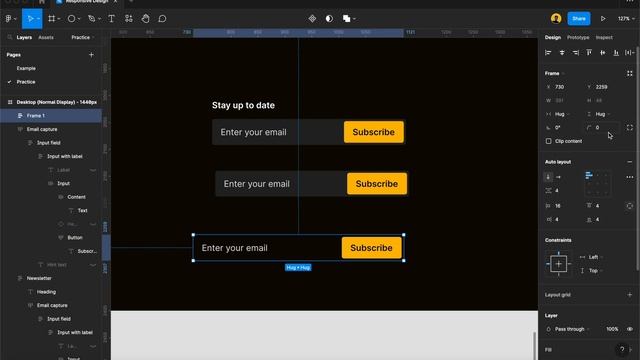Click the Align bottom icon

pos(616,53)
